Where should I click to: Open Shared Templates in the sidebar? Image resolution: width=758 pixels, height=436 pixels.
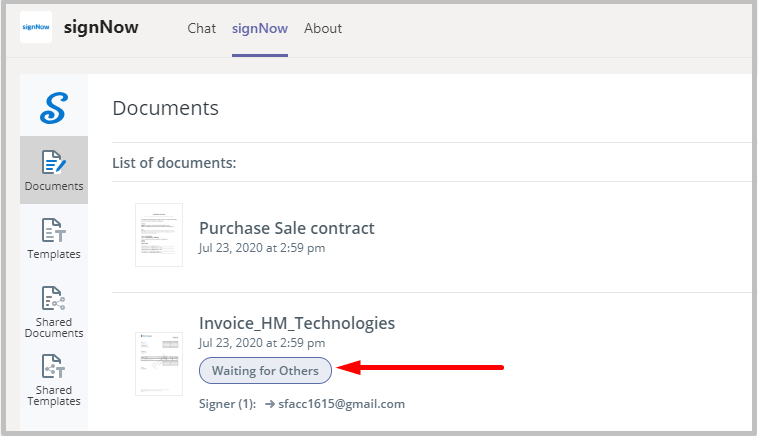click(54, 380)
